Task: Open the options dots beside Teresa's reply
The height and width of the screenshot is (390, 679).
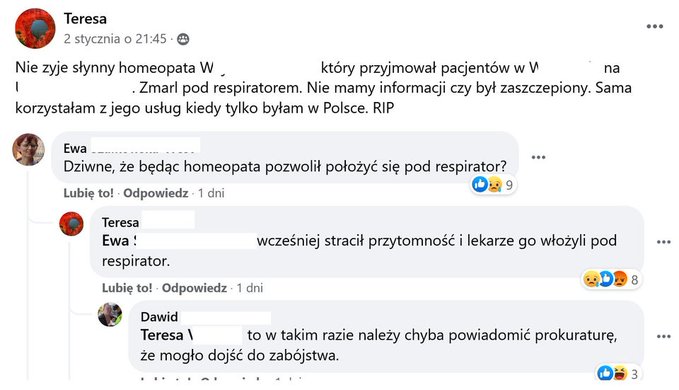Action: click(x=663, y=242)
